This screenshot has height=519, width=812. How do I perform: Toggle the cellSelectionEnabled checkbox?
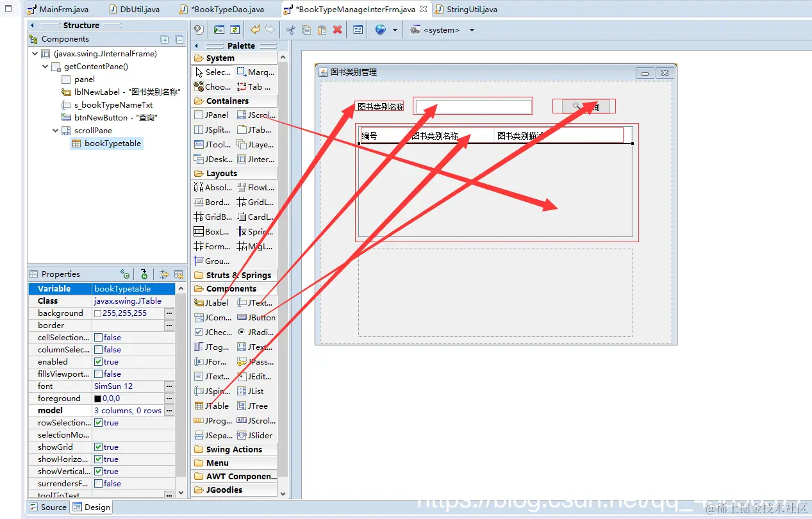98,338
